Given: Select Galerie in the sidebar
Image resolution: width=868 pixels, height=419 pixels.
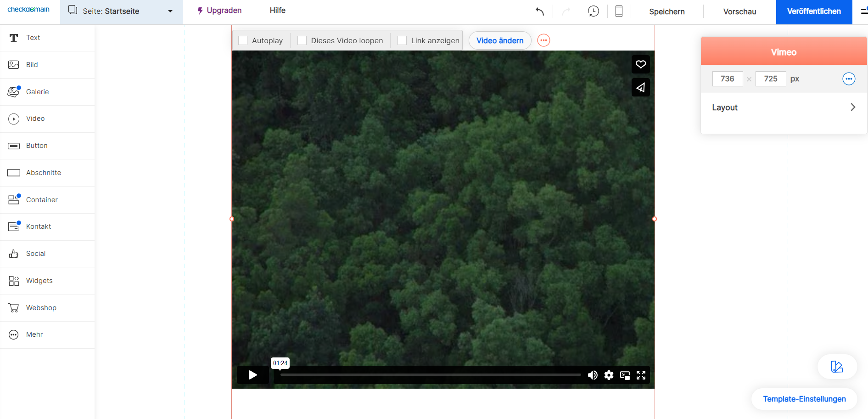Looking at the screenshot, I should (x=37, y=92).
